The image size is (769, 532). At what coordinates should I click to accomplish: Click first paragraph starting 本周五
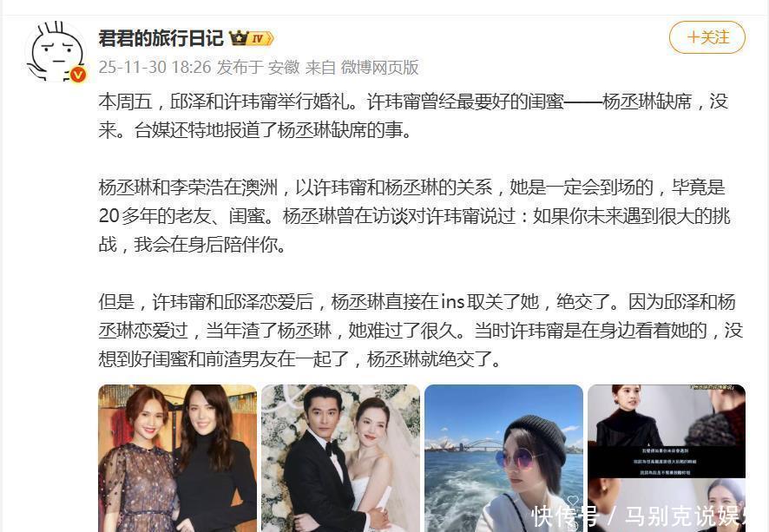pos(413,115)
